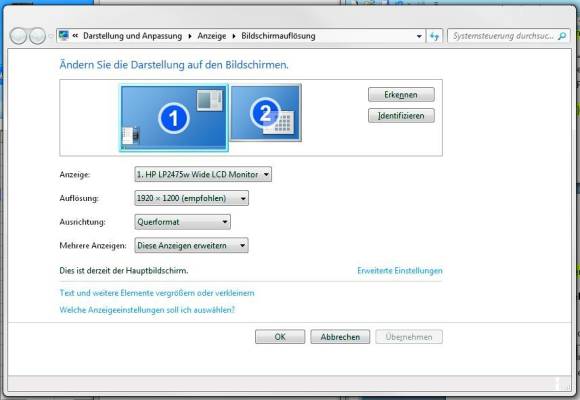Click the Control Panel icon in address bar
580x400 pixels.
(64, 36)
